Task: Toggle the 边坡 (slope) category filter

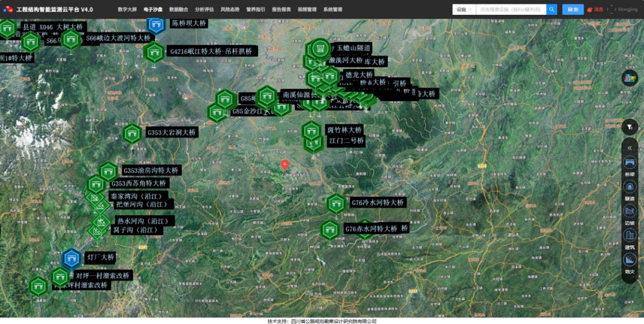Action: (629, 211)
